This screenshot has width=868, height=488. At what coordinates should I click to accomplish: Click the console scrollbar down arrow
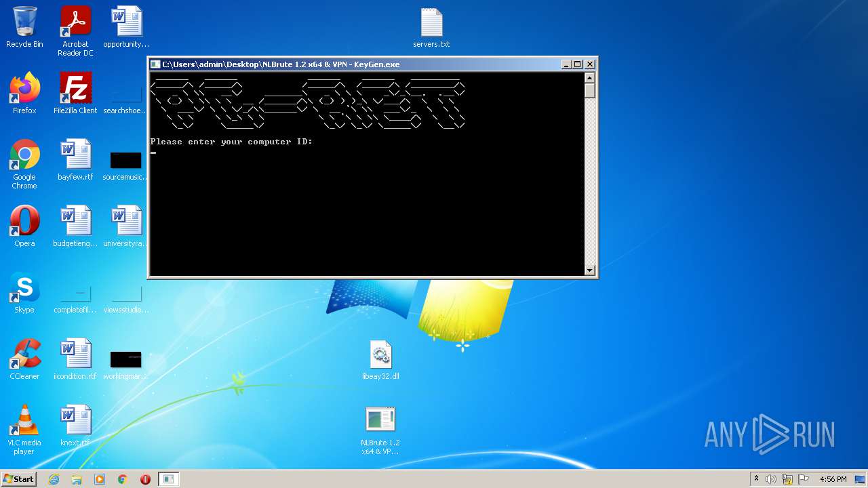tap(590, 270)
